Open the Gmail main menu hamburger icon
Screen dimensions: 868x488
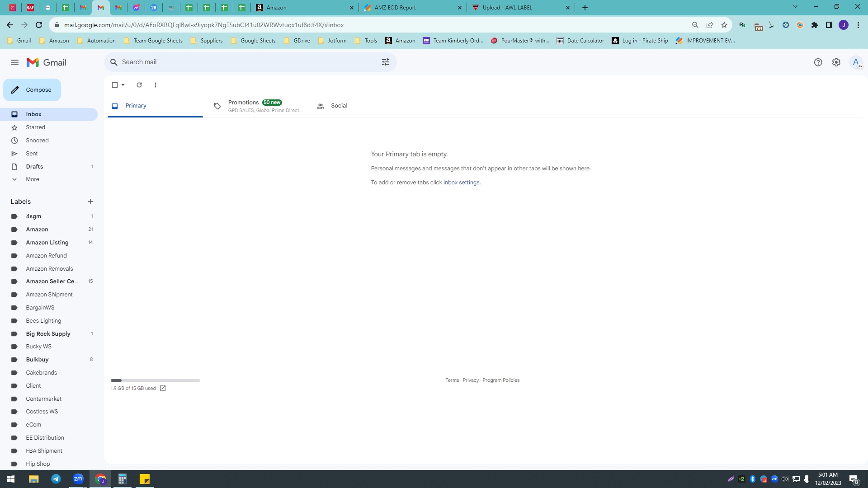[x=15, y=62]
